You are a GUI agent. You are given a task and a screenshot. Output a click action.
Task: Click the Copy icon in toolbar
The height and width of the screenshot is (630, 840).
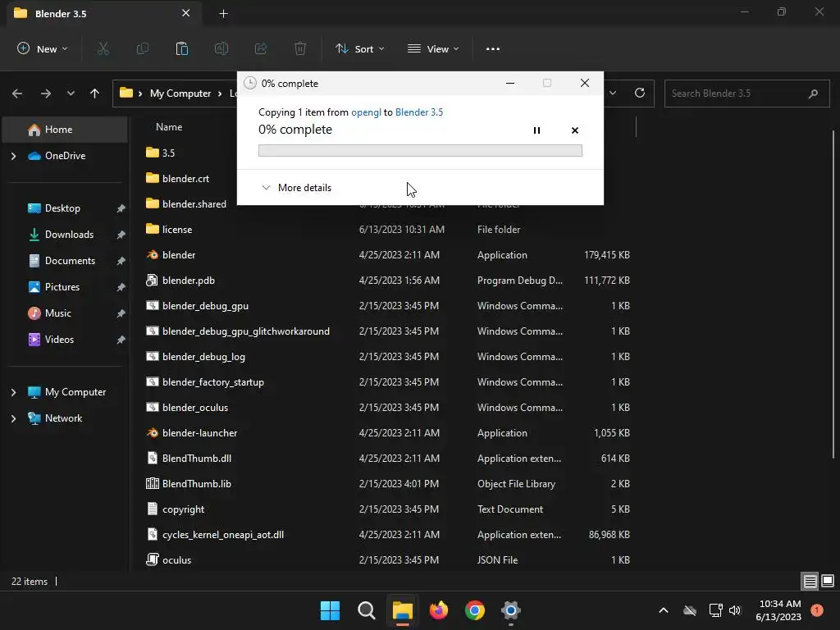tap(143, 48)
